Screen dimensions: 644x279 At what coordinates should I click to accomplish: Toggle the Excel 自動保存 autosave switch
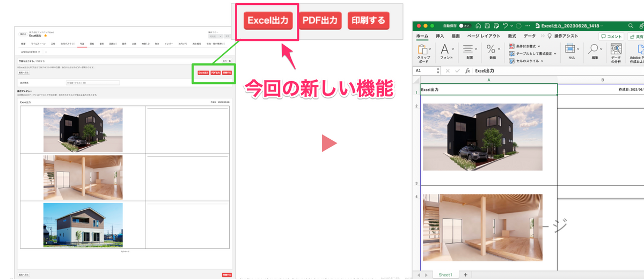(x=465, y=26)
